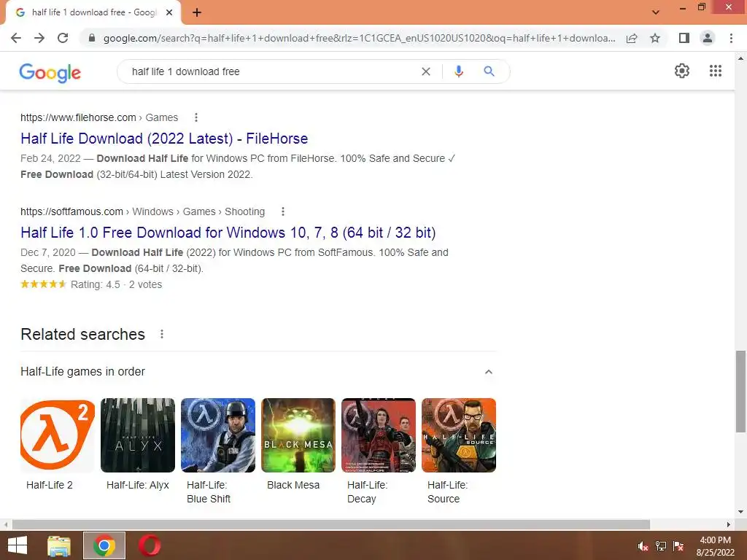Click the muted volume tray icon

(x=643, y=546)
